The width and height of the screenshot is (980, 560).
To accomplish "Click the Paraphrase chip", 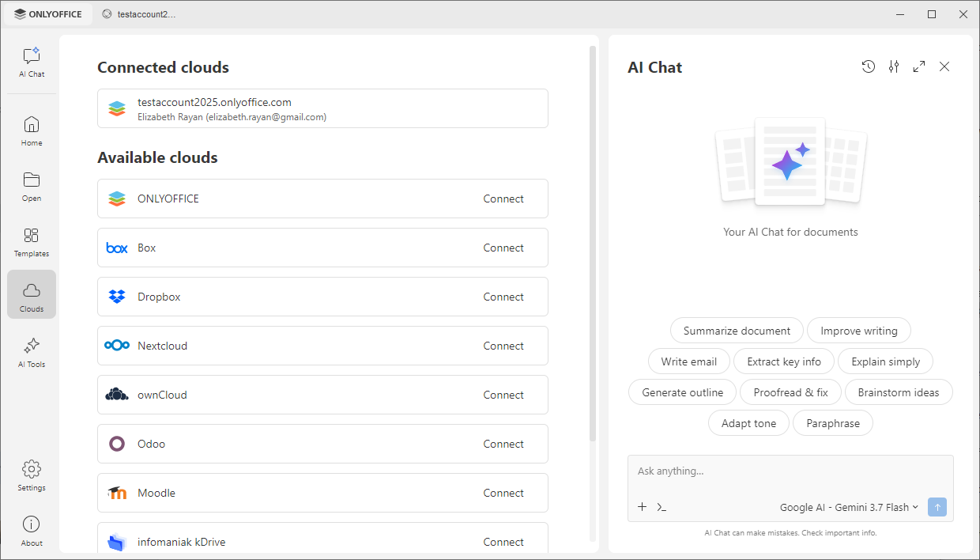I will click(x=833, y=423).
